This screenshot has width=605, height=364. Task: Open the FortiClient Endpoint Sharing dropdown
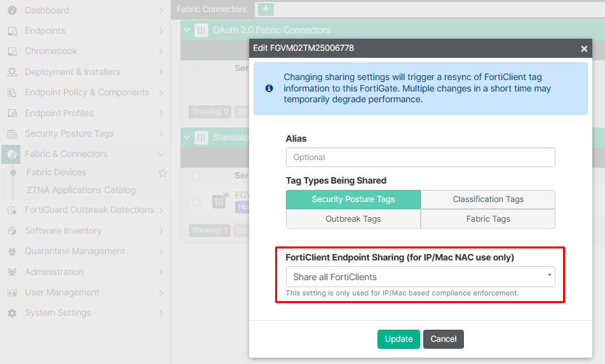(420, 277)
